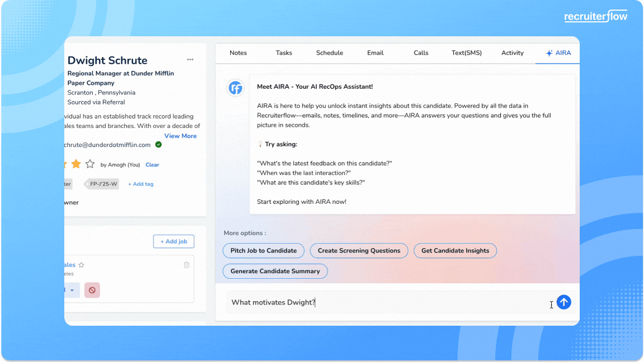Click the filled gold rating star
The height and width of the screenshot is (362, 644).
coord(76,164)
